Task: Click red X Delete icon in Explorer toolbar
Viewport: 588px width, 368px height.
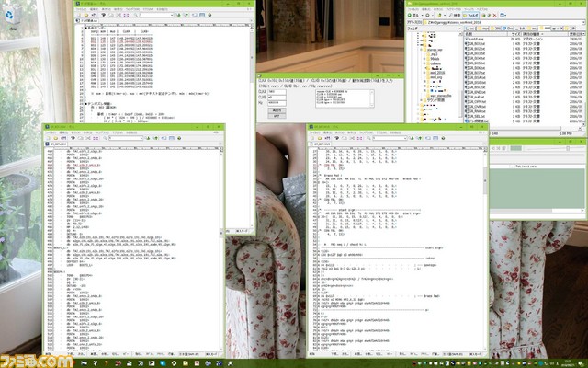Action: point(494,15)
